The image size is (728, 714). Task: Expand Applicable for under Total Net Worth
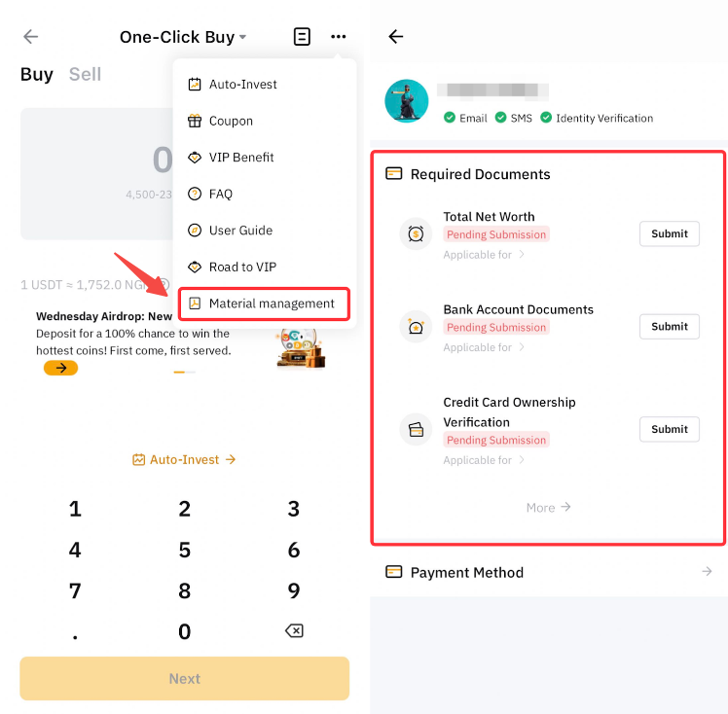[484, 255]
